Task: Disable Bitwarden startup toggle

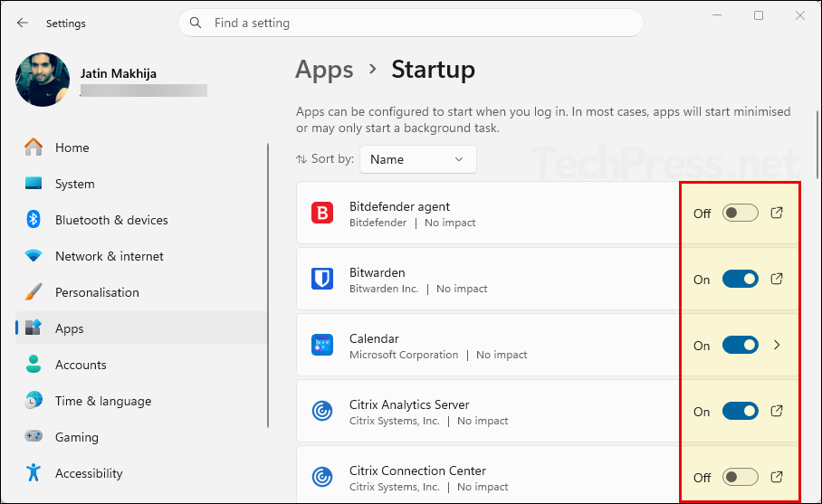Action: click(x=741, y=279)
